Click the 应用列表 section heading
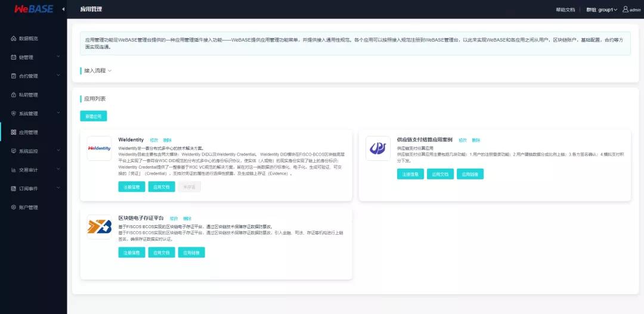Image resolution: width=644 pixels, height=314 pixels. 95,99
